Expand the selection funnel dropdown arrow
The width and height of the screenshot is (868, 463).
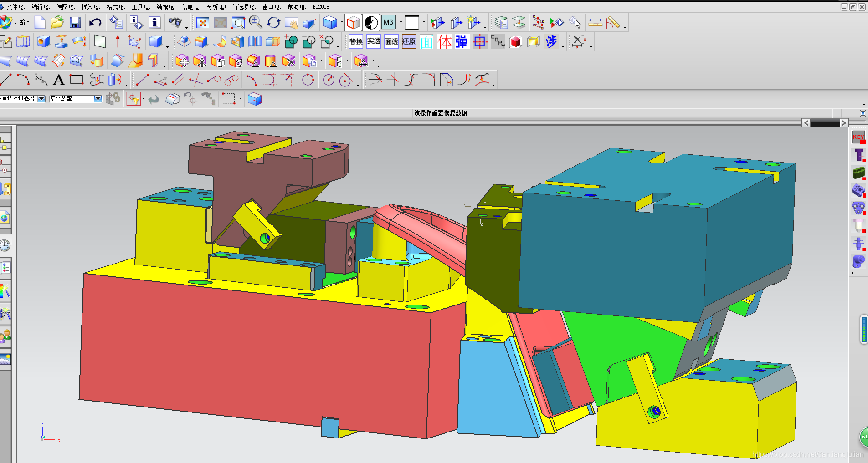coord(144,99)
